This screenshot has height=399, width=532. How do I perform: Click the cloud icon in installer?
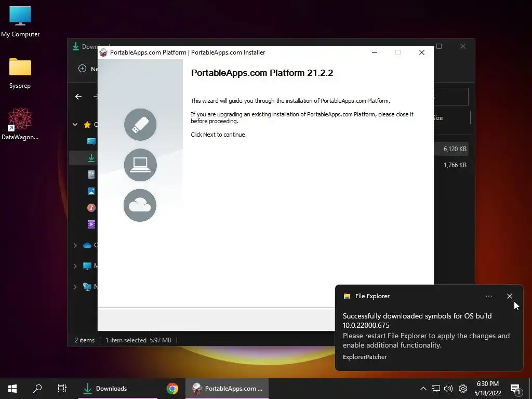140,205
